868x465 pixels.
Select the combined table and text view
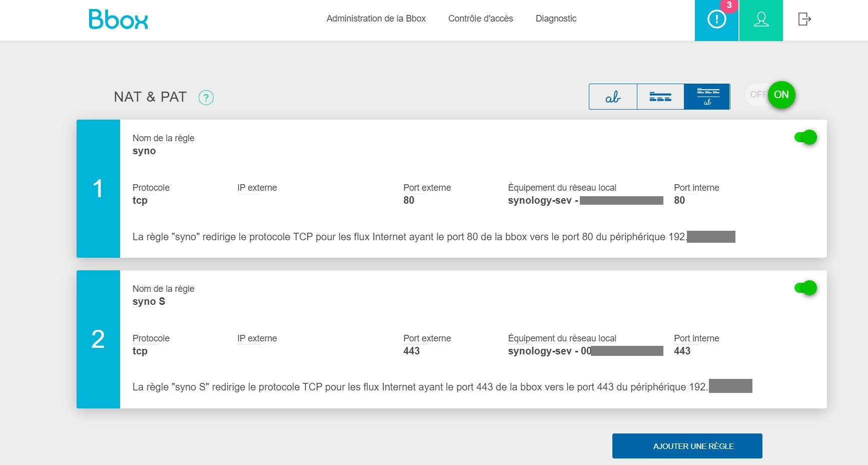pyautogui.click(x=707, y=97)
